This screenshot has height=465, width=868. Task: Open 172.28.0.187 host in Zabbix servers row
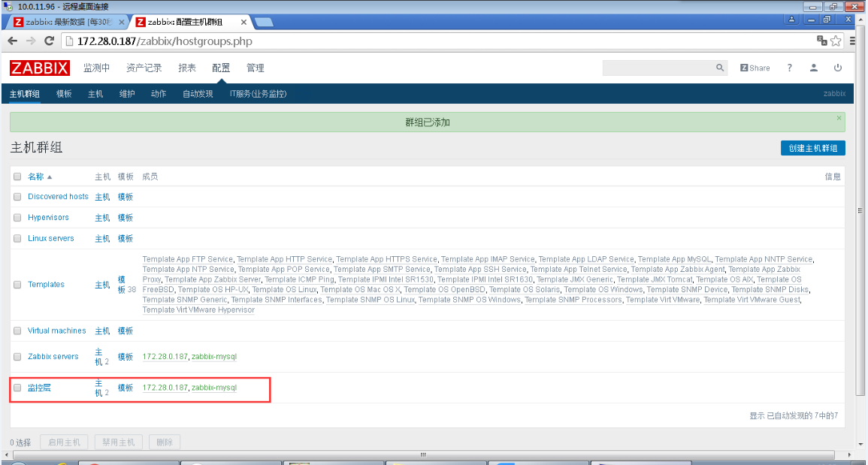(165, 357)
